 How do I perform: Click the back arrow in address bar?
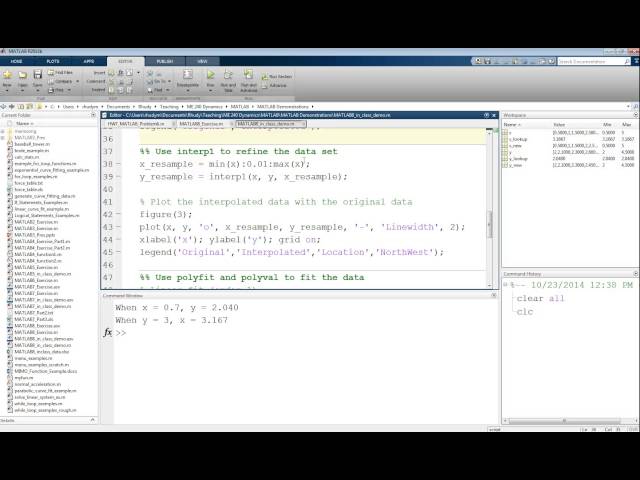pyautogui.click(x=4, y=107)
